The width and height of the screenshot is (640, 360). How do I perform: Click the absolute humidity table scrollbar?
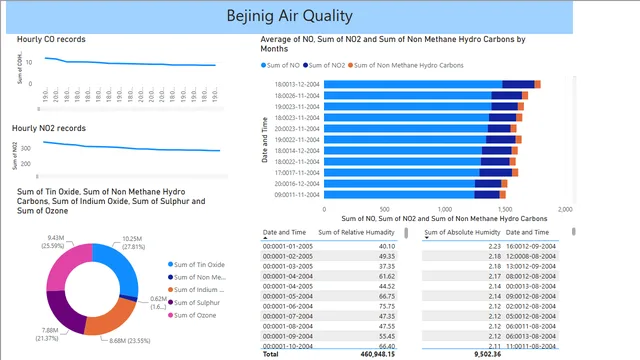(573, 232)
